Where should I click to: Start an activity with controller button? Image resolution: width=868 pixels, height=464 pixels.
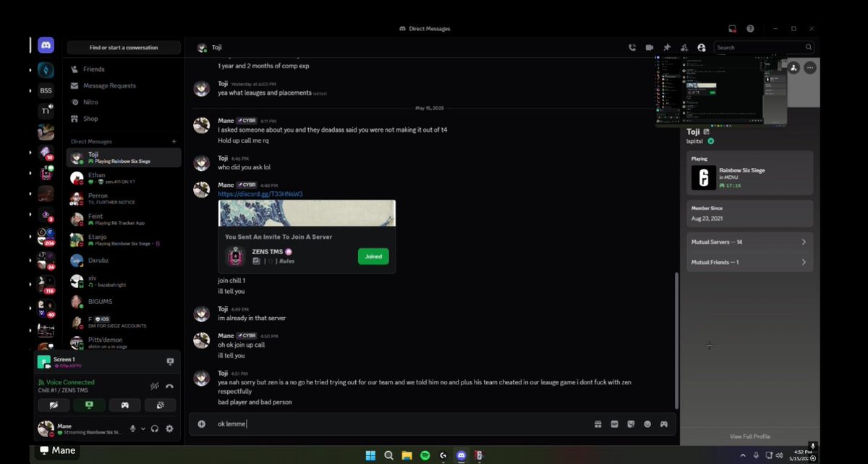pyautogui.click(x=125, y=405)
